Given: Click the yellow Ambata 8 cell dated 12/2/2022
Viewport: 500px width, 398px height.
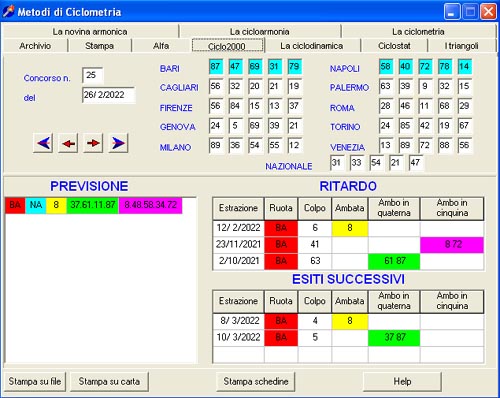Looking at the screenshot, I should [x=350, y=228].
